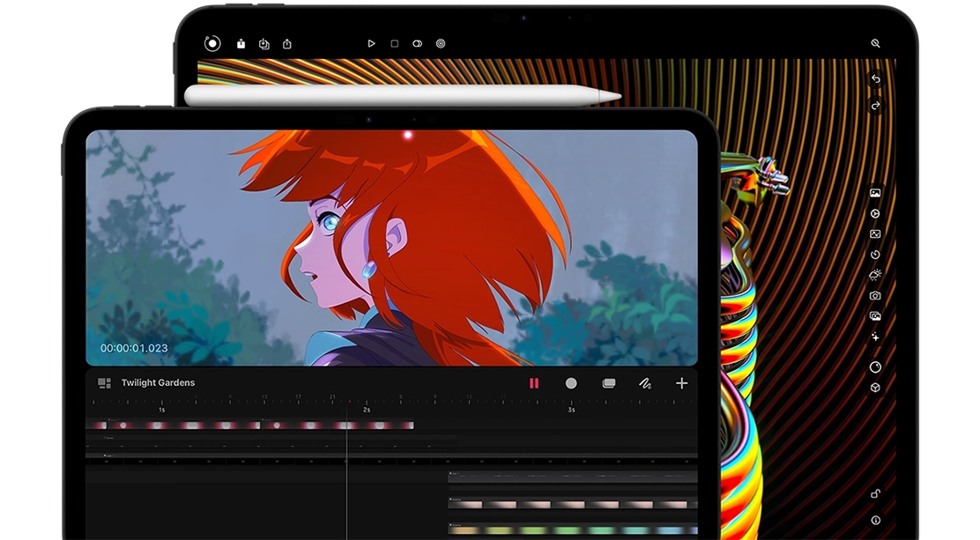
Task: Open the info icon at sidebar bottom
Action: (875, 521)
